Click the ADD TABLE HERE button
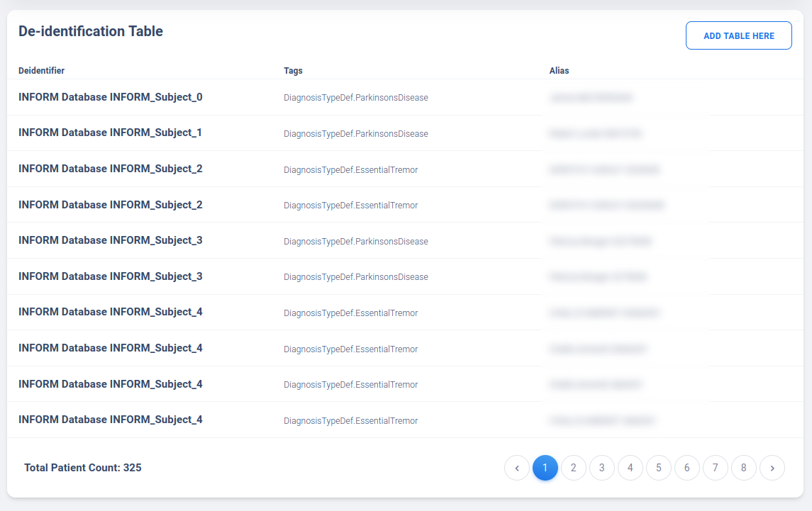The width and height of the screenshot is (812, 511). (738, 35)
